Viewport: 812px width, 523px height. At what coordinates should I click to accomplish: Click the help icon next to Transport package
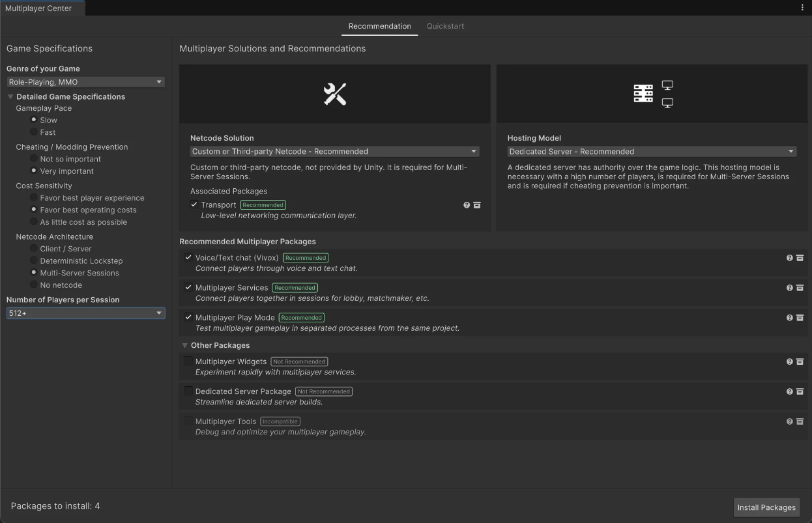(x=466, y=205)
